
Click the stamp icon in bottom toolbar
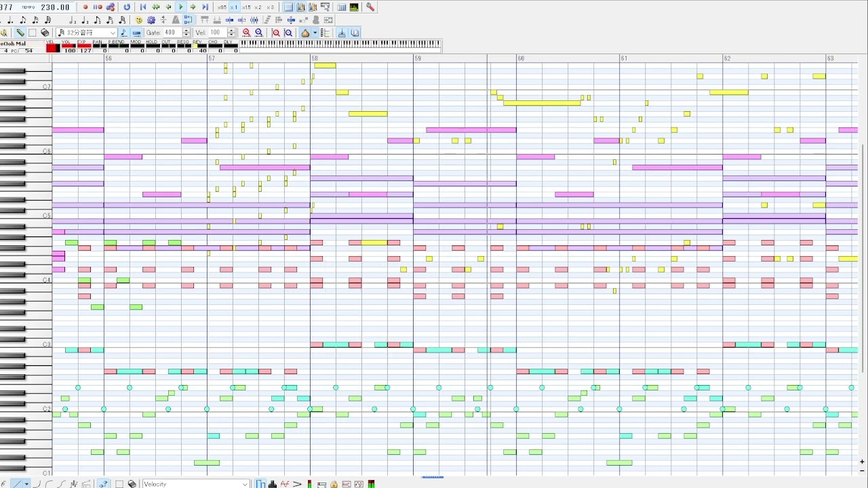[273, 484]
